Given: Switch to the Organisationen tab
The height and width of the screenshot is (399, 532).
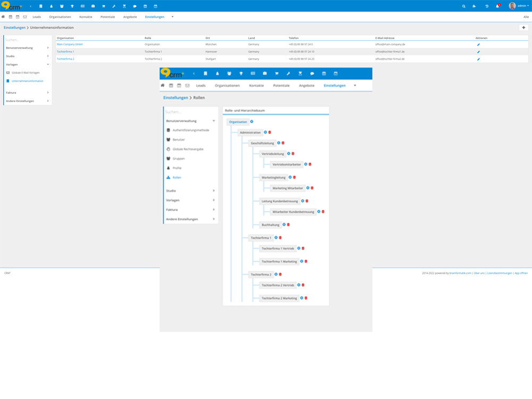Looking at the screenshot, I should (60, 17).
